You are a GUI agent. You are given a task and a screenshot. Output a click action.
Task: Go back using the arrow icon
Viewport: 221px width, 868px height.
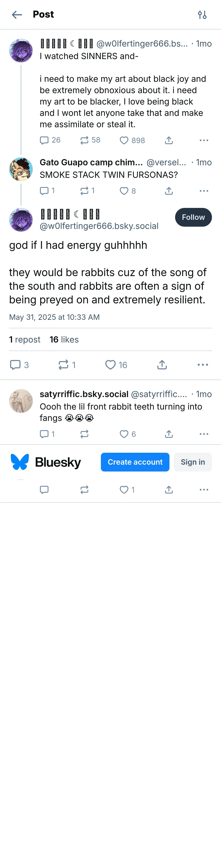[x=17, y=15]
